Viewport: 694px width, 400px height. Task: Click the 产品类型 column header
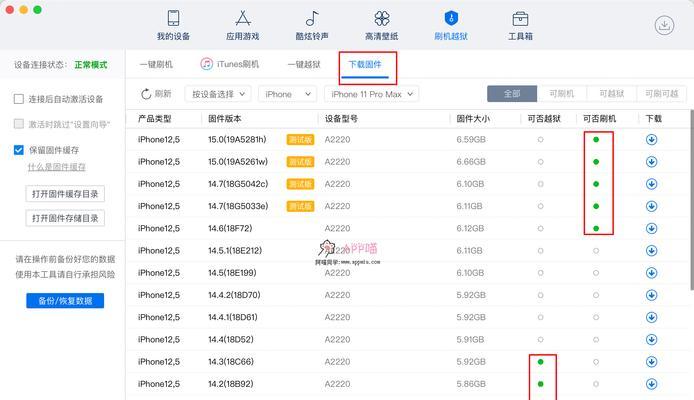pyautogui.click(x=154, y=119)
